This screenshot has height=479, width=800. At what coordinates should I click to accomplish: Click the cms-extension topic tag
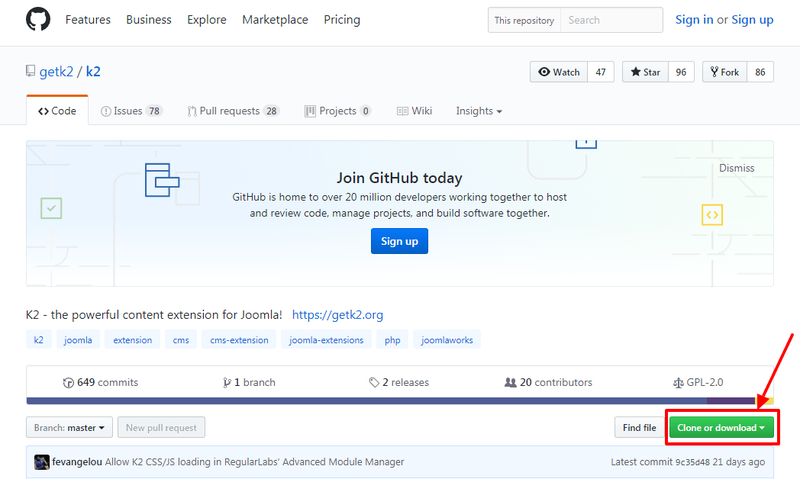tap(239, 340)
